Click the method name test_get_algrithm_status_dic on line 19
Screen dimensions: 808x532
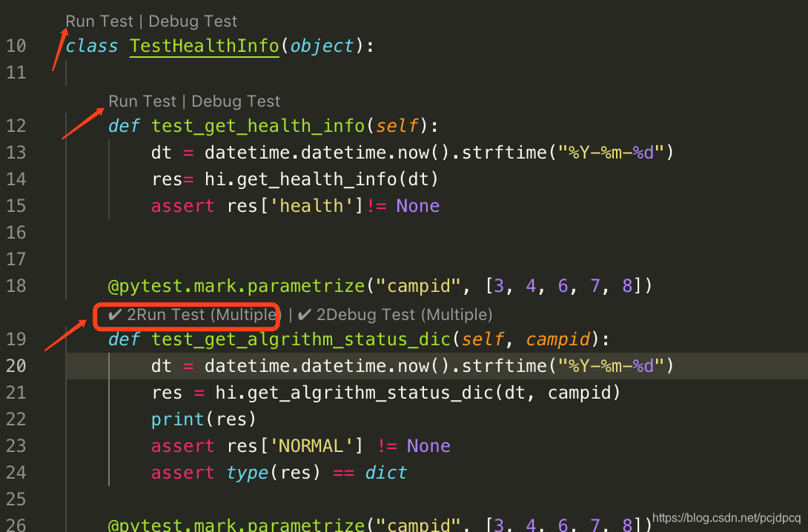[300, 339]
